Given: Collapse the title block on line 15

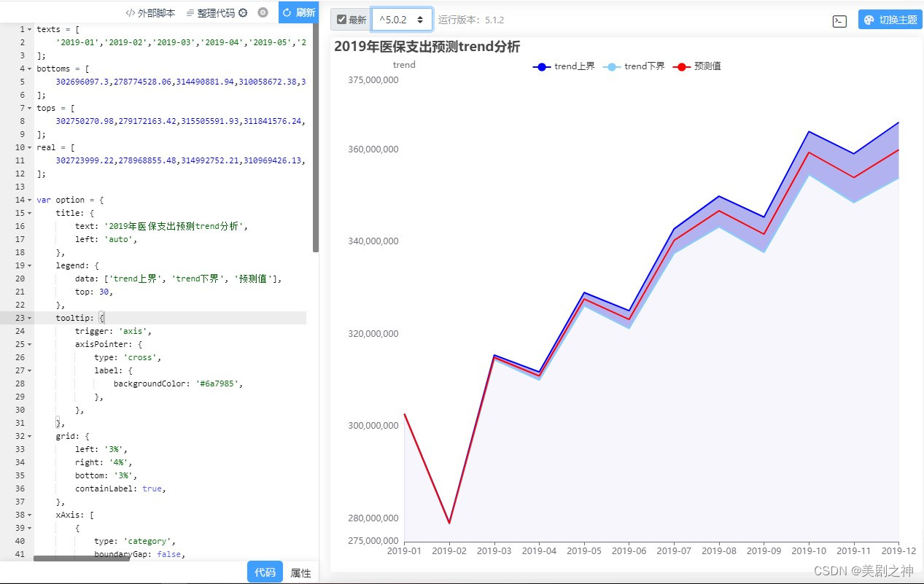Looking at the screenshot, I should click(30, 213).
